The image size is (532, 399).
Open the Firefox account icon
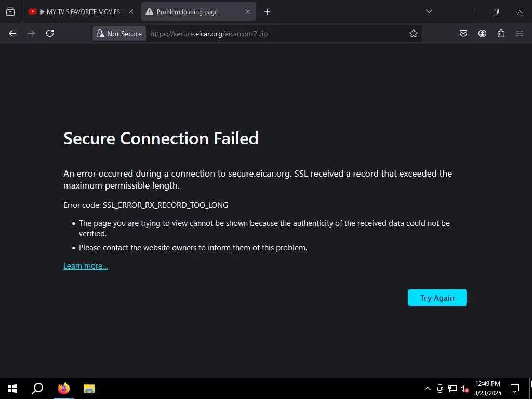(x=482, y=33)
